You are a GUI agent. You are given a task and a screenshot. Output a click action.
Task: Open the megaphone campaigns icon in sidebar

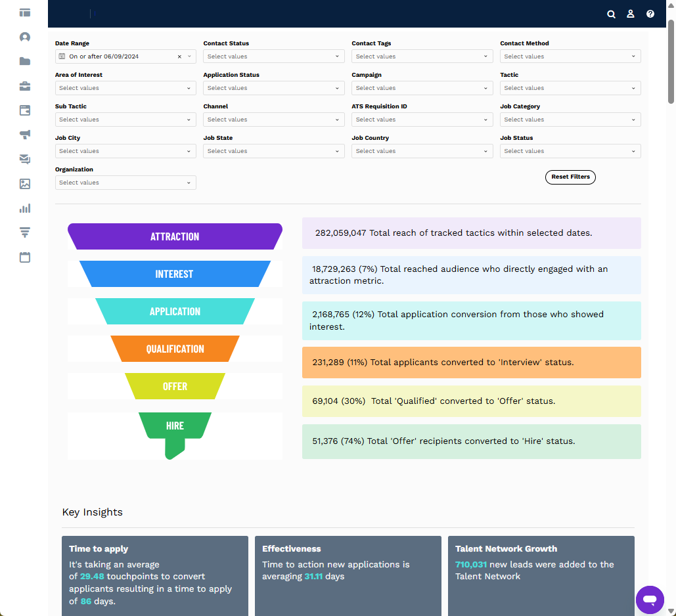pyautogui.click(x=25, y=135)
